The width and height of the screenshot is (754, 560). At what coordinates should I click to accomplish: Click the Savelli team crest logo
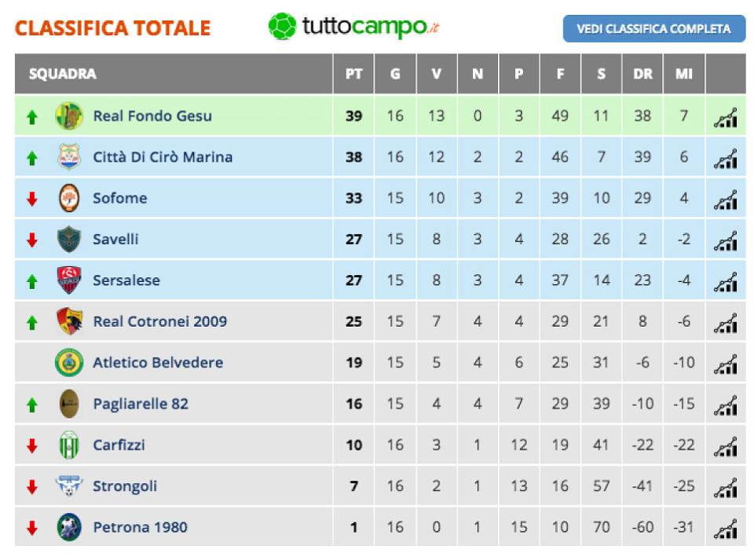point(69,240)
